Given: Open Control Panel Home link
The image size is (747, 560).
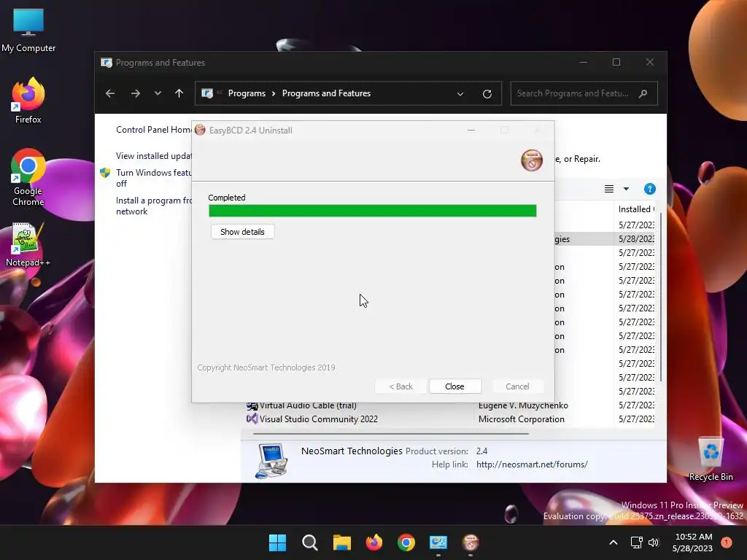Looking at the screenshot, I should [153, 130].
